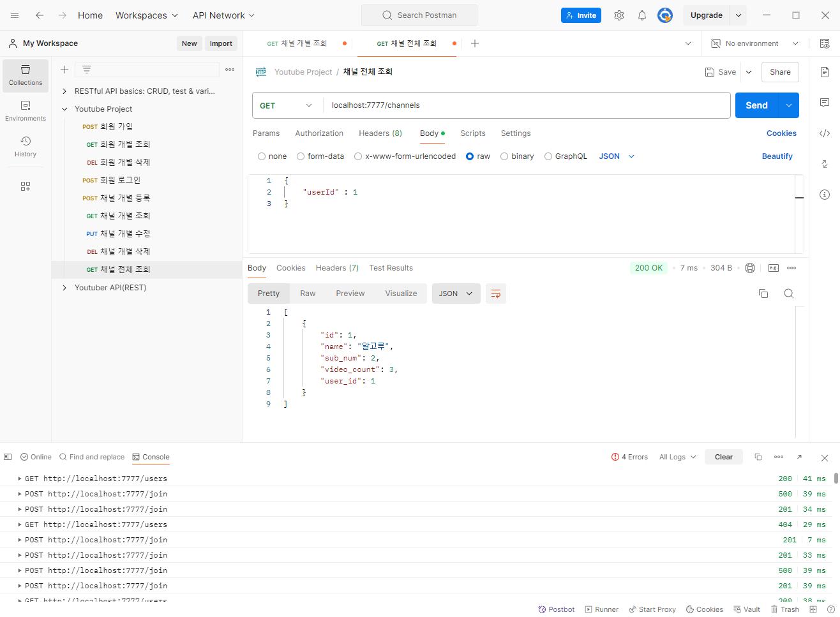Click the Search Postman field
This screenshot has width=840, height=617.
pos(419,15)
